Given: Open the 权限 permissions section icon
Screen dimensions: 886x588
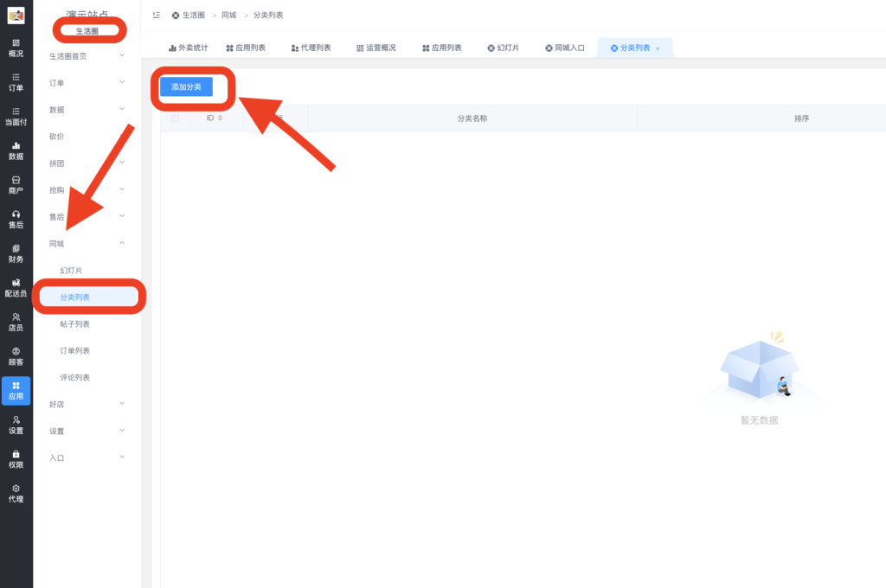Looking at the screenshot, I should coord(16,458).
